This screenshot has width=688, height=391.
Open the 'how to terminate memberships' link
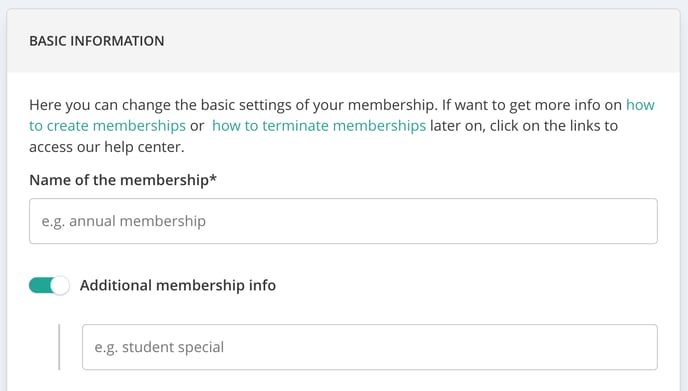point(319,126)
